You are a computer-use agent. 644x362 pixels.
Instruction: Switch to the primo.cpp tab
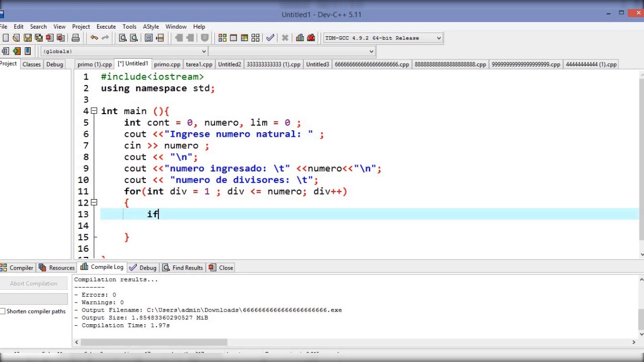point(167,64)
